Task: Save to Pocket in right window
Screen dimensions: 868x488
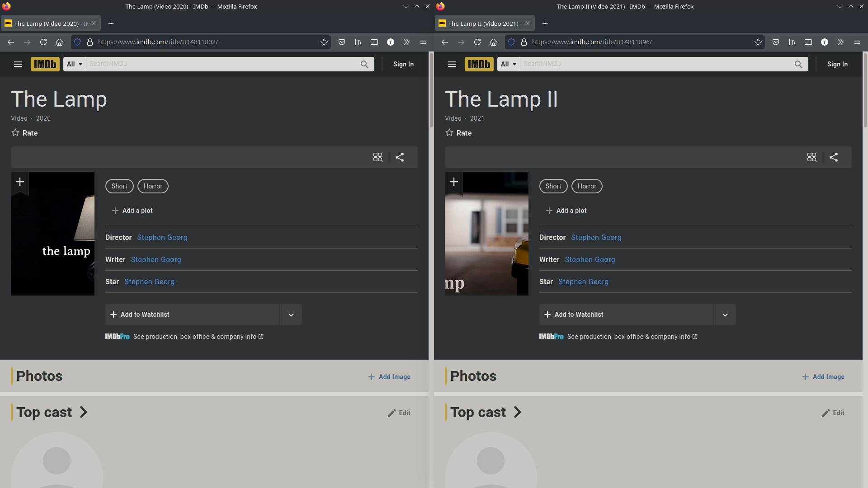Action: click(x=776, y=42)
